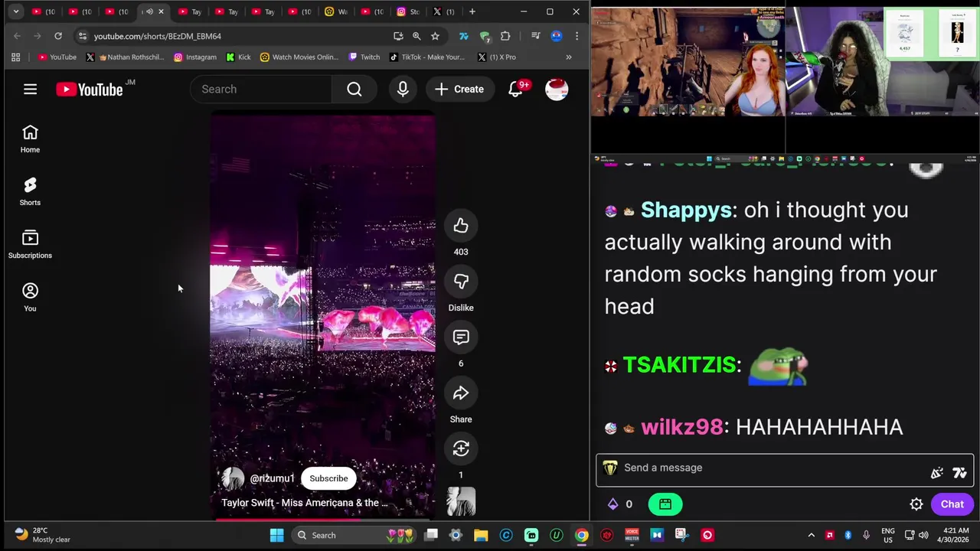Show hidden system tray icons chevron

coord(811,535)
